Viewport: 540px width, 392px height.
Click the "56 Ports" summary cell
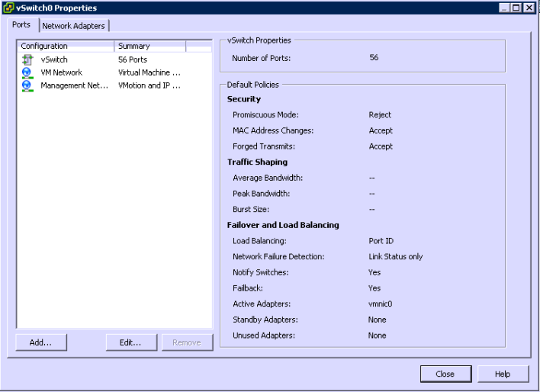pyautogui.click(x=133, y=59)
